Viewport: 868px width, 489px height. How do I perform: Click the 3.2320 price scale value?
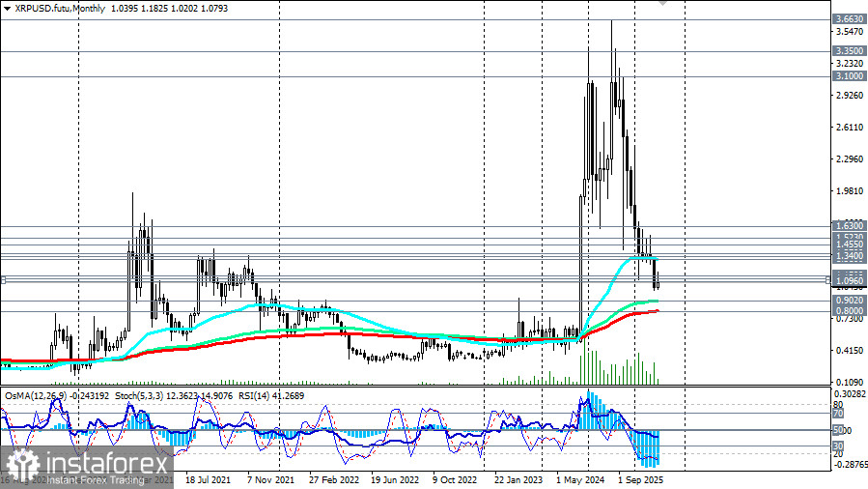click(x=850, y=64)
